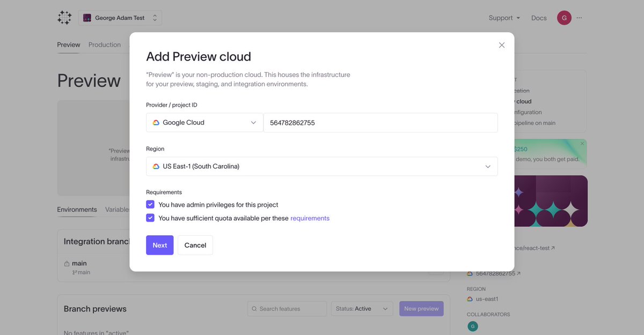Open the George Adam Test workspace switcher
The height and width of the screenshot is (335, 644).
pos(120,18)
